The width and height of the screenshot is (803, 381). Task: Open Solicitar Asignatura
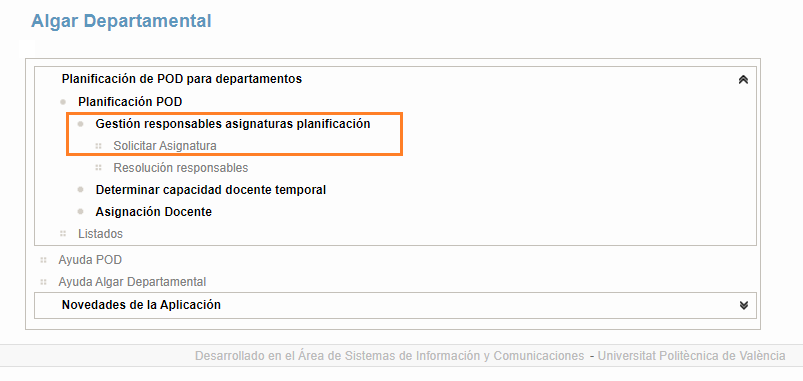[165, 146]
